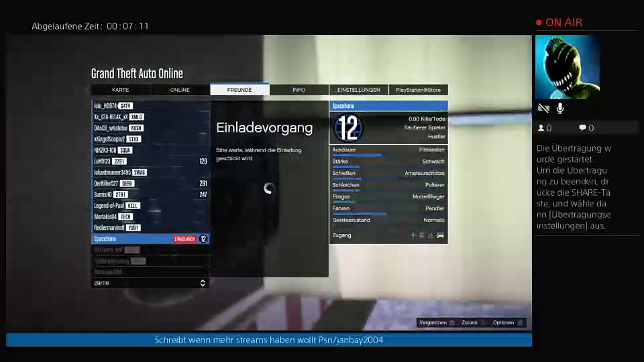The image size is (644, 362).
Task: Click the viewer count person icon
Action: pyautogui.click(x=541, y=128)
